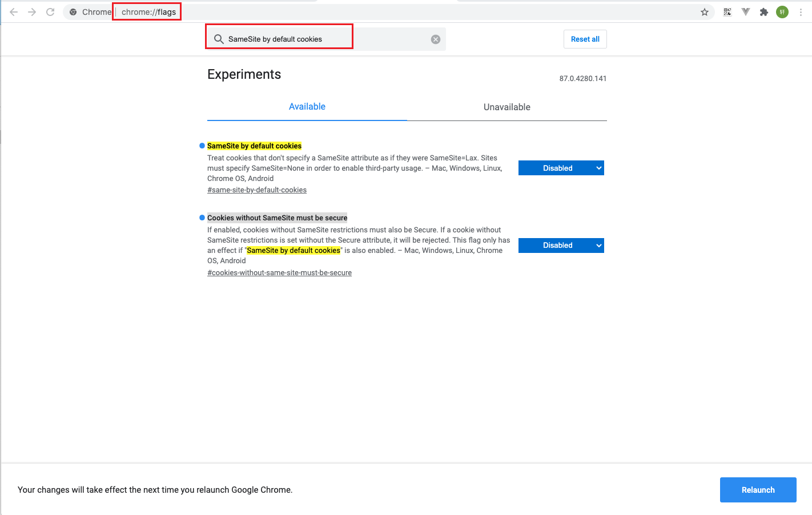This screenshot has width=812, height=515.
Task: Open the #same-site-by-default-cookies link
Action: [257, 190]
